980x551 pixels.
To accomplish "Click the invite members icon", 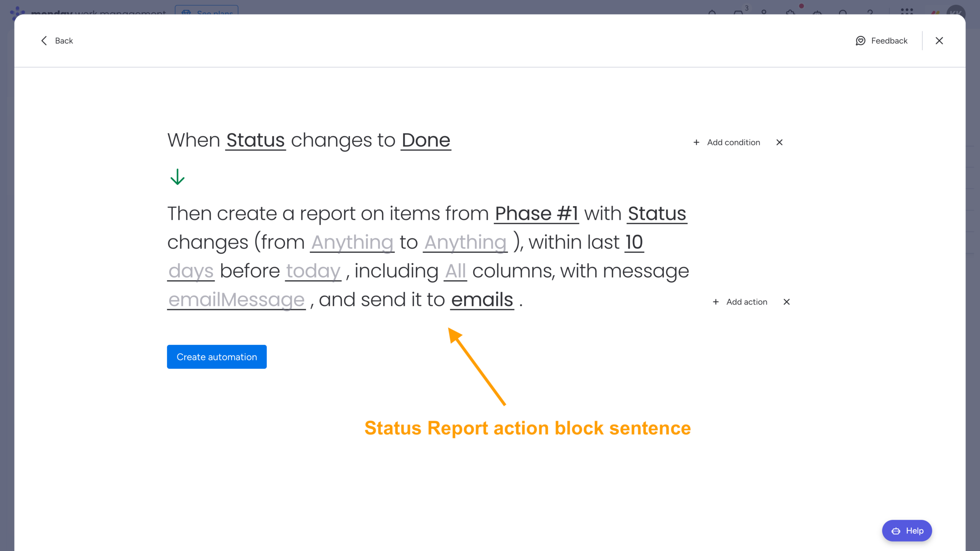I will pos(764,12).
